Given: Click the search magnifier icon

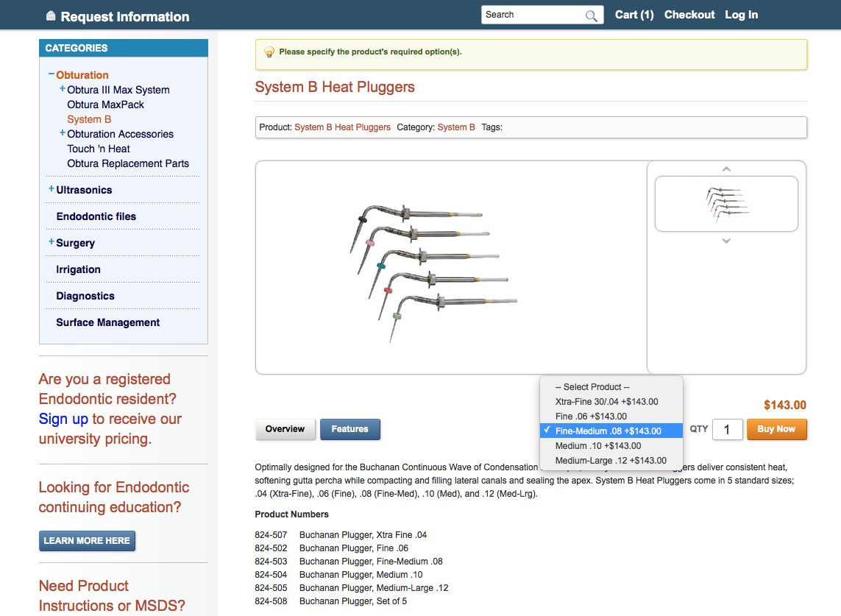Looking at the screenshot, I should (x=591, y=15).
